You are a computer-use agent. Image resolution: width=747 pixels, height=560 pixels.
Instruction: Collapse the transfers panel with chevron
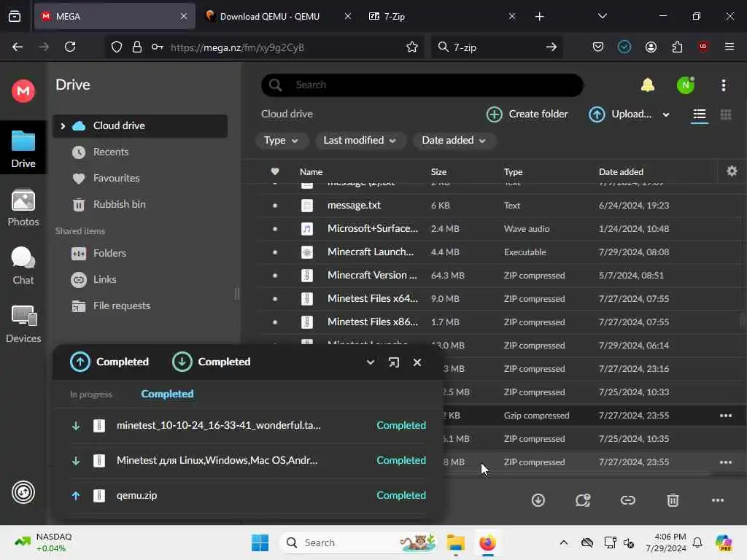[370, 362]
